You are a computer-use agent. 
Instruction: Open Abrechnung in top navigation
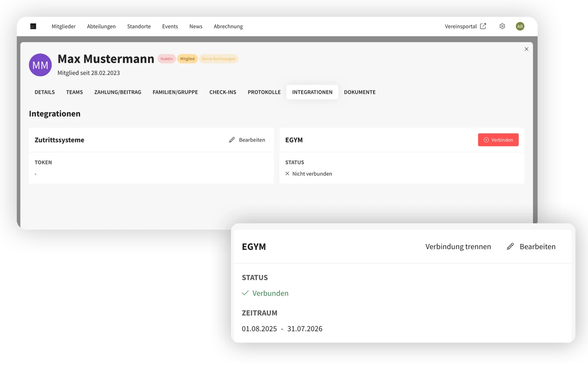[x=228, y=26]
